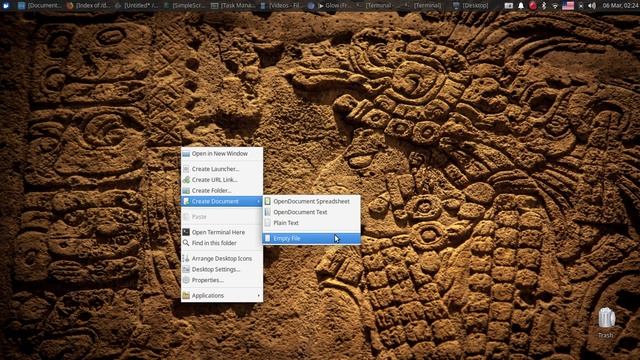Viewport: 640px width, 360px height.
Task: Expand the Applications submenu
Action: 222,296
